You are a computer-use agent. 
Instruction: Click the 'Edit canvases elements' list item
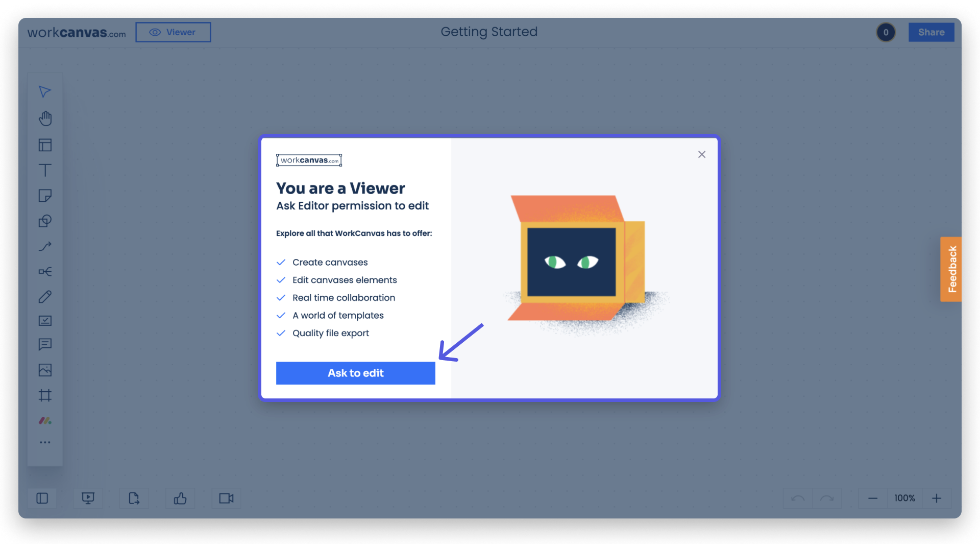345,280
